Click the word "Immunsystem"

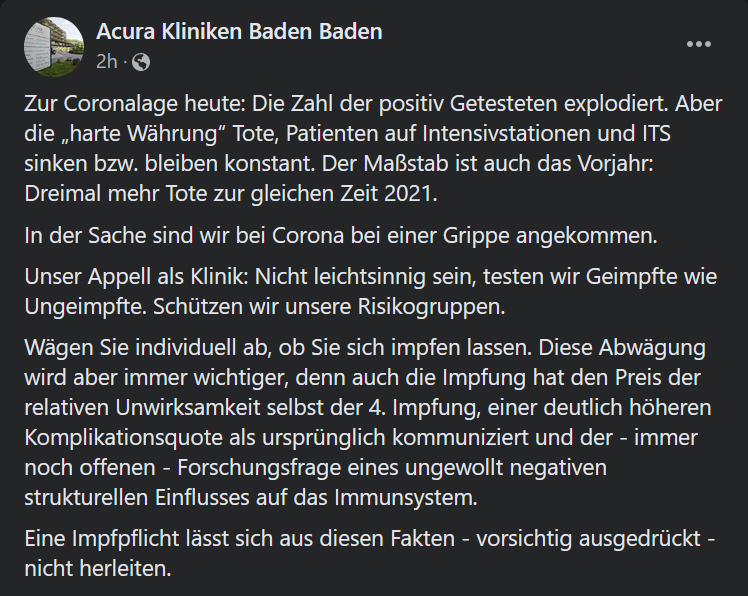(405, 499)
